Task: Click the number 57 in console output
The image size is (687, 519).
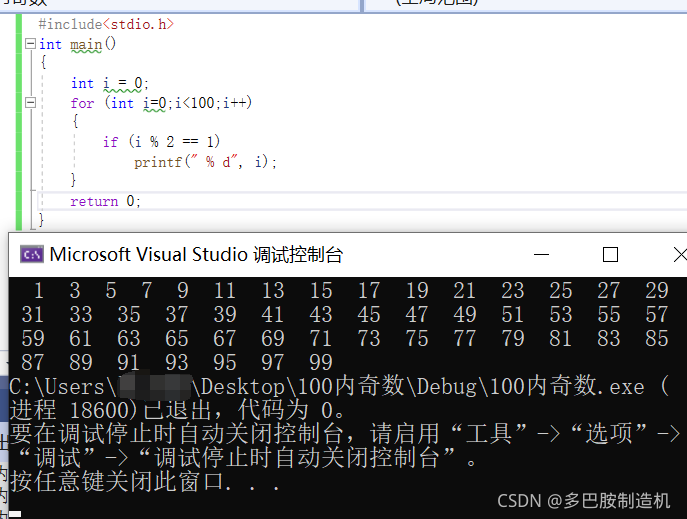Action: [x=656, y=315]
